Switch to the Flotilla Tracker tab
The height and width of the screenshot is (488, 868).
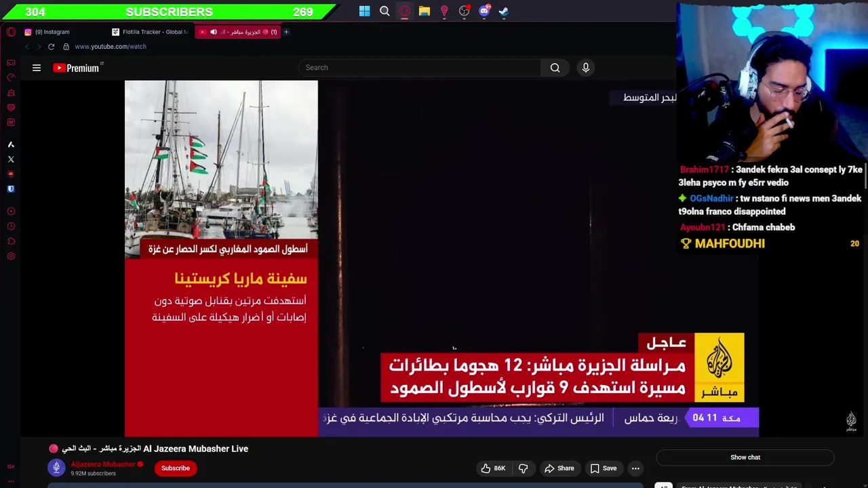coord(151,32)
